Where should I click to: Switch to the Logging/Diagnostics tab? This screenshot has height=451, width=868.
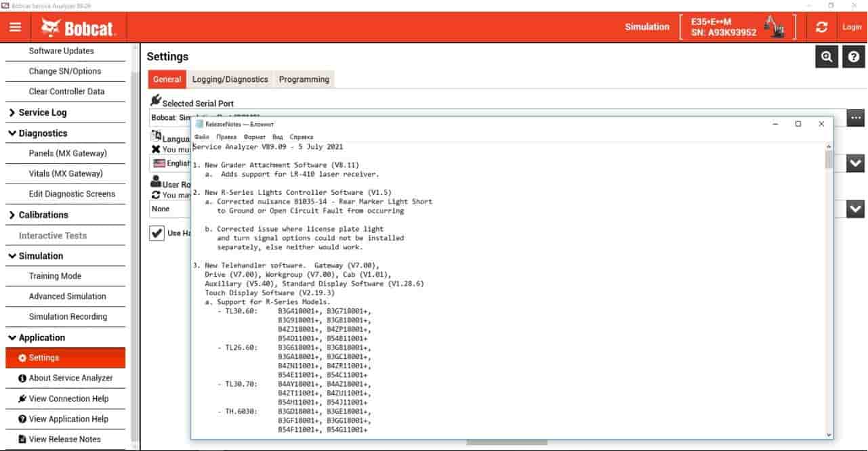[x=230, y=79]
